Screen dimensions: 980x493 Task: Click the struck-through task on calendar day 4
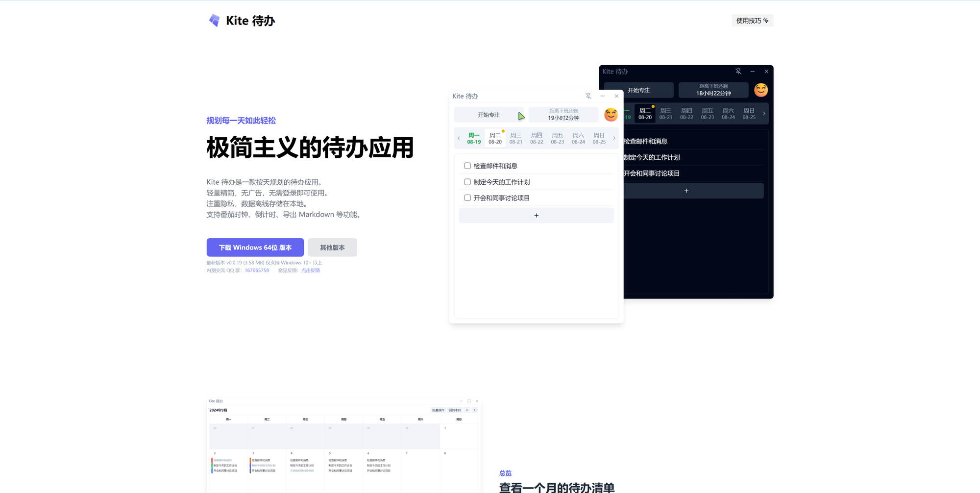(302, 471)
